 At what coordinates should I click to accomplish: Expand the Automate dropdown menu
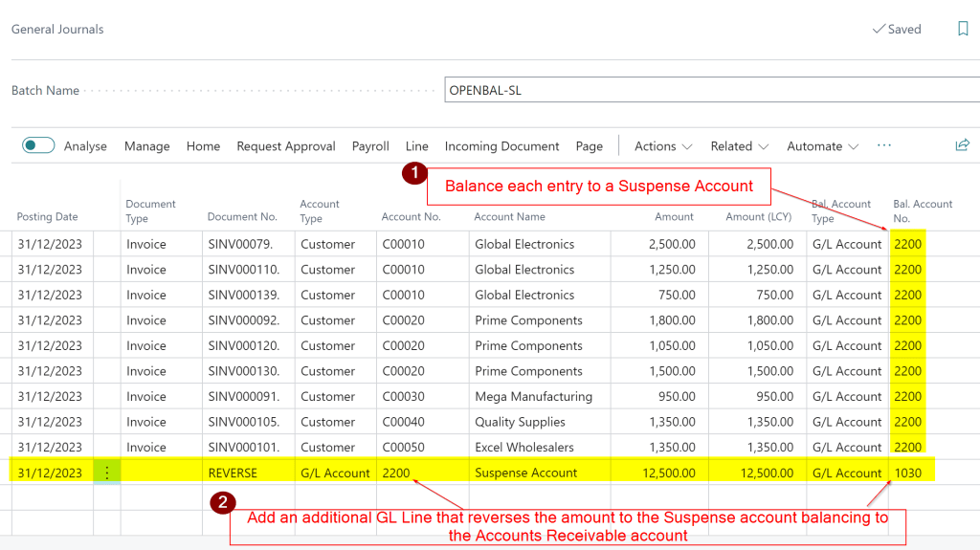[821, 146]
